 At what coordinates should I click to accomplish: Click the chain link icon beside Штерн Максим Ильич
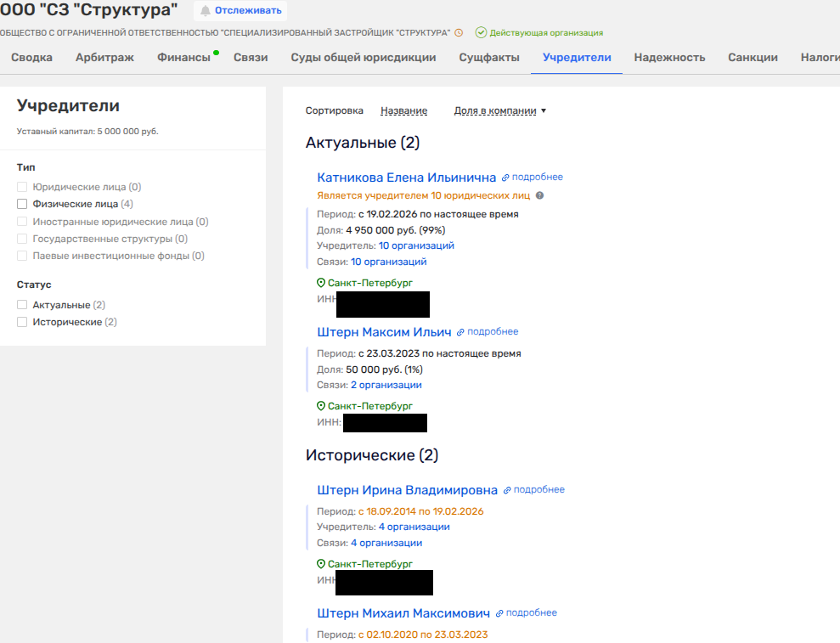(461, 332)
